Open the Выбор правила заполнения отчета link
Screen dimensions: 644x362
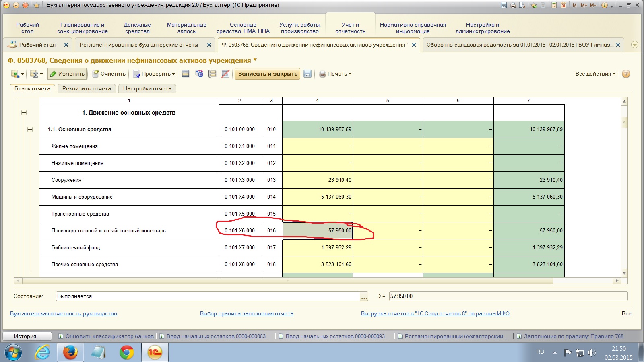click(x=246, y=313)
